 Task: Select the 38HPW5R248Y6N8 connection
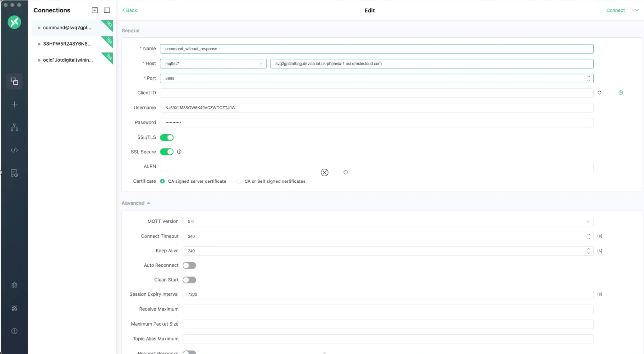pyautogui.click(x=67, y=43)
